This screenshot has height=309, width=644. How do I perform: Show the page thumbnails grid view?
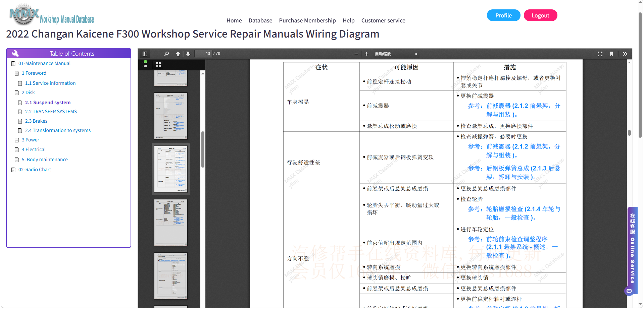[158, 65]
